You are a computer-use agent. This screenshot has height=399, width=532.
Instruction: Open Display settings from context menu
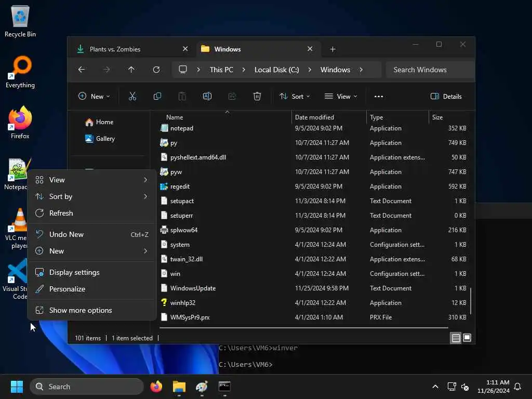coord(91,272)
